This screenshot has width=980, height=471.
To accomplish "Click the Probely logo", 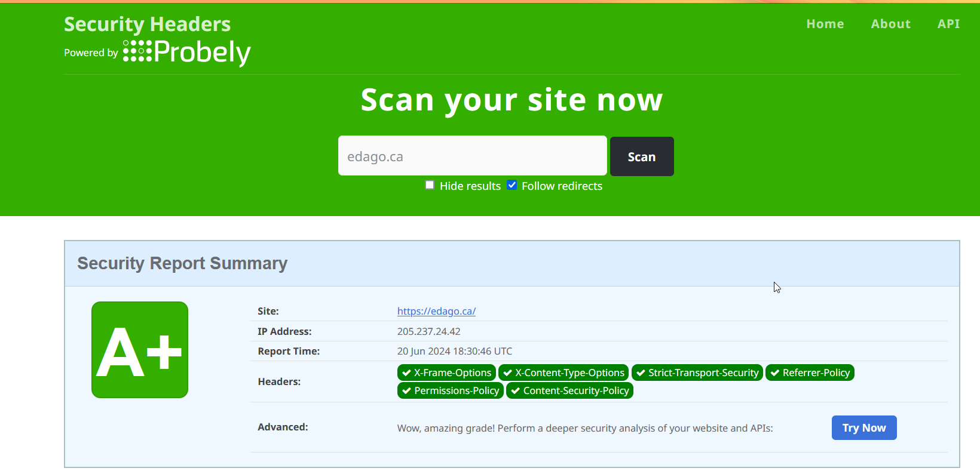I will (186, 53).
